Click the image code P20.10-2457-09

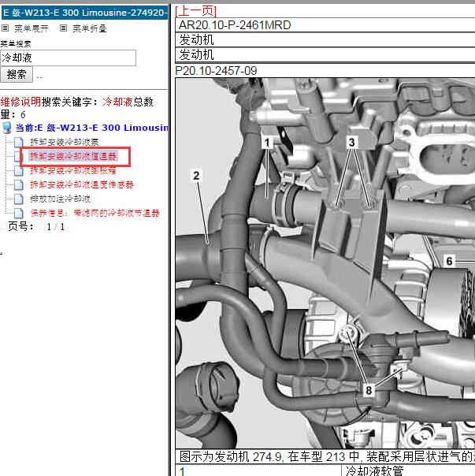point(216,71)
